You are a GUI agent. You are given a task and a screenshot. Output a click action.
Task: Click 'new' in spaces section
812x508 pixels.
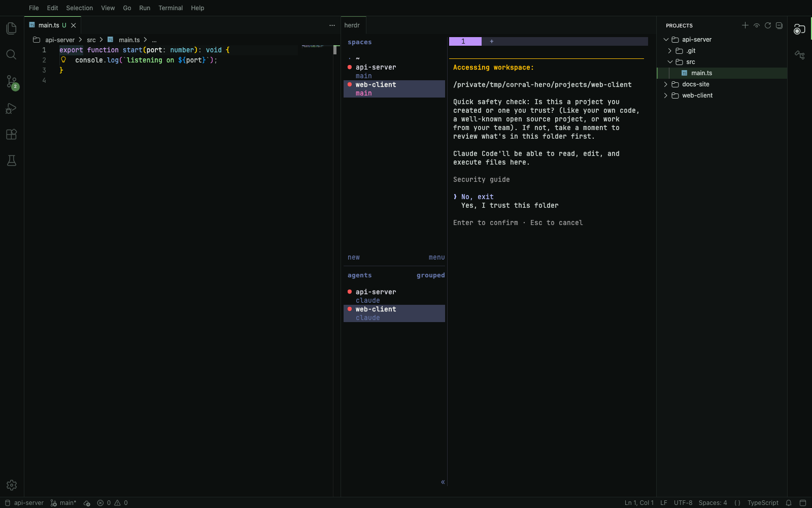(x=354, y=258)
